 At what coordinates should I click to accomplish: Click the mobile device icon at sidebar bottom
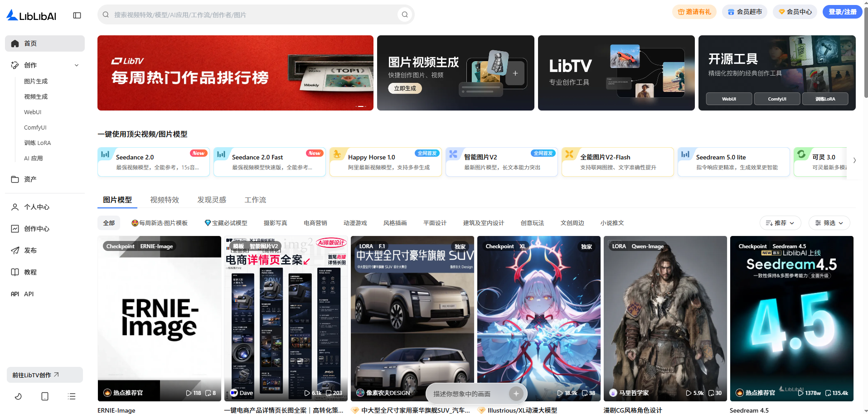tap(45, 396)
